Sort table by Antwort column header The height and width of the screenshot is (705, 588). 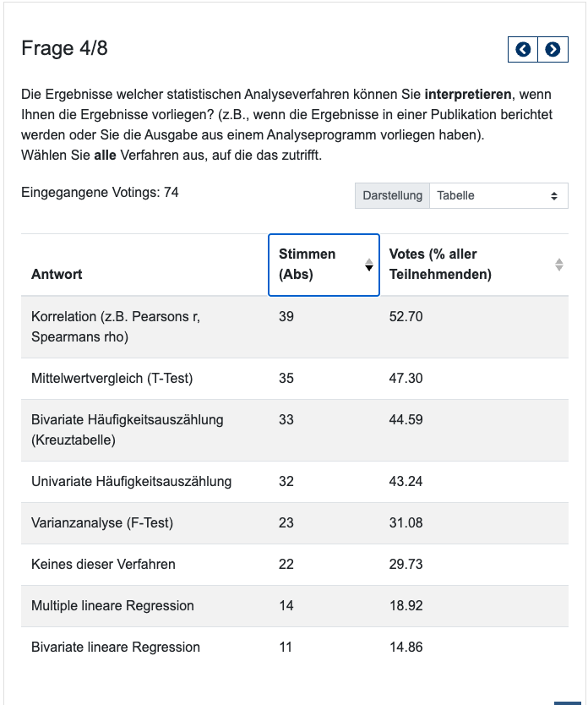pos(57,274)
